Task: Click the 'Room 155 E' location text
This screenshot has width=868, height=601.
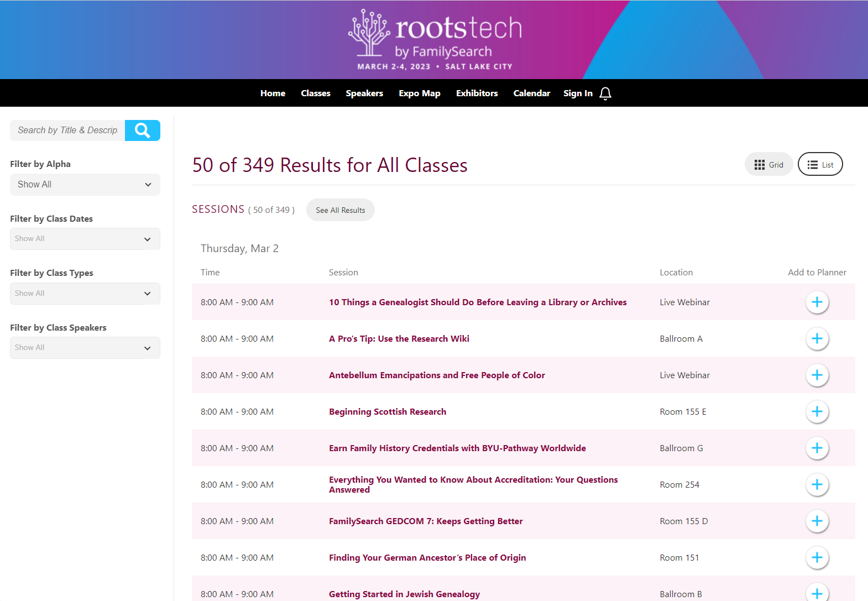Action: (683, 412)
